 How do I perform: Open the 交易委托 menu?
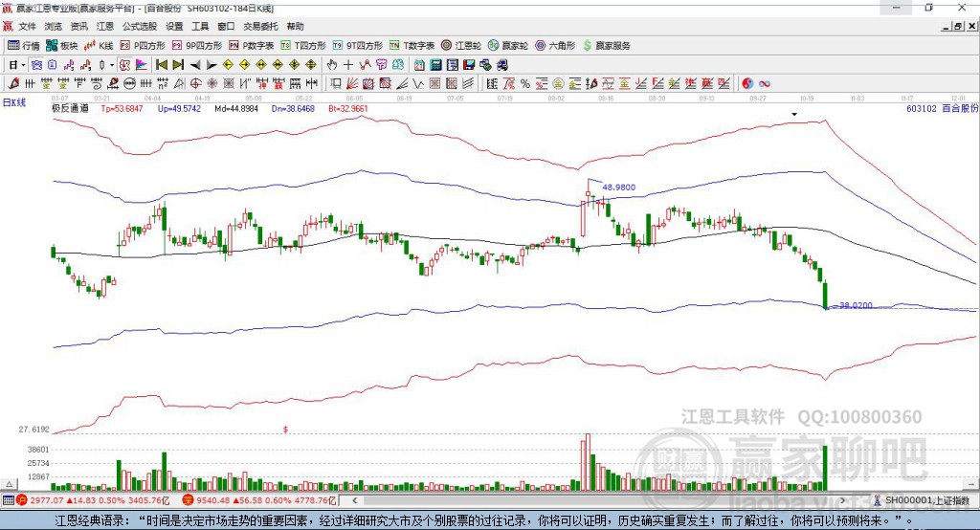[x=260, y=26]
